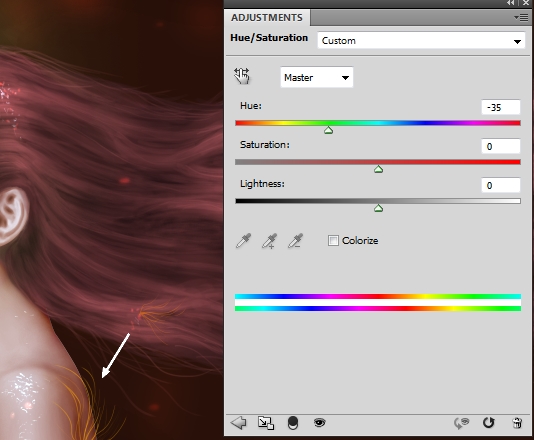
Task: Reset adjustment to defaults icon
Action: (x=488, y=423)
